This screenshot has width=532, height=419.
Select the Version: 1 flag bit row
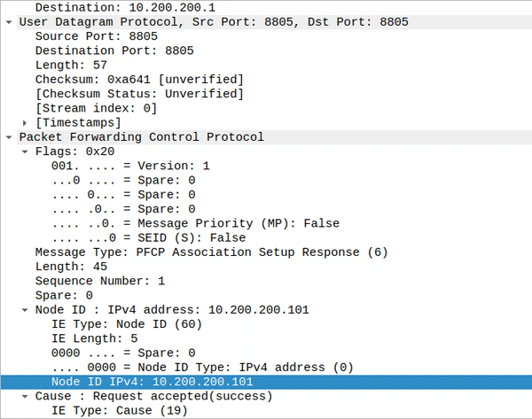pyautogui.click(x=130, y=166)
